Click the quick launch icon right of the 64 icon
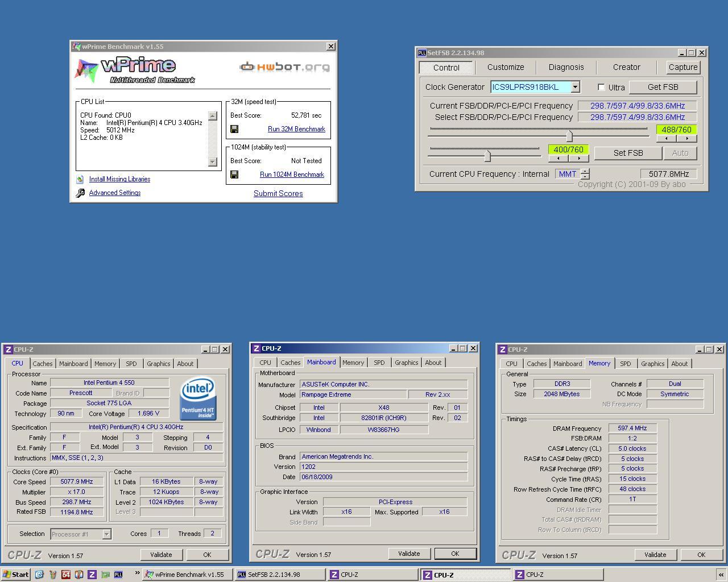 pyautogui.click(x=79, y=575)
